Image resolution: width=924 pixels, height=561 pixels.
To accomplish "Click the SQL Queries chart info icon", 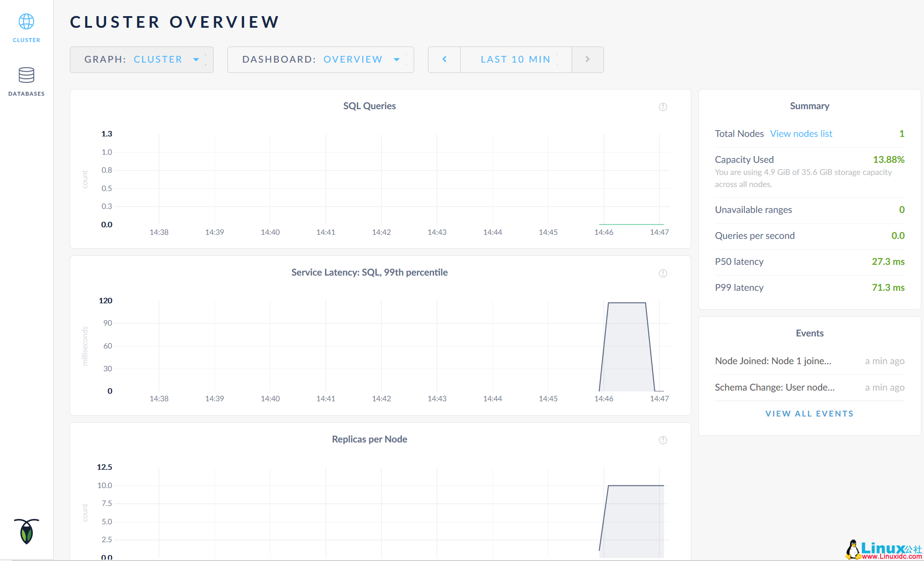I will 663,106.
